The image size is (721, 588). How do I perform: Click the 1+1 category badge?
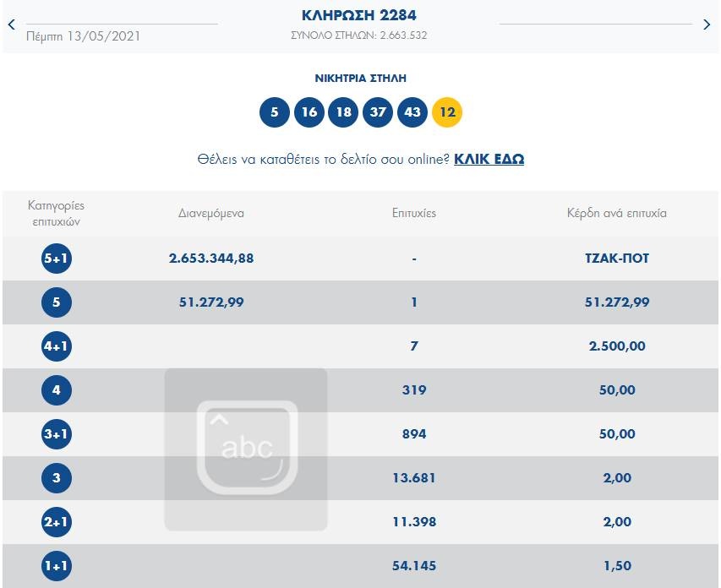57,566
